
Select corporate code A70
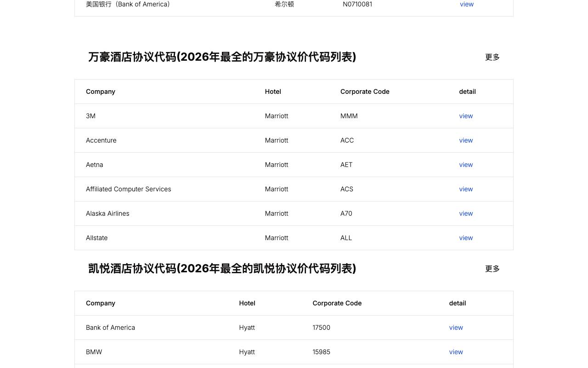tap(346, 213)
